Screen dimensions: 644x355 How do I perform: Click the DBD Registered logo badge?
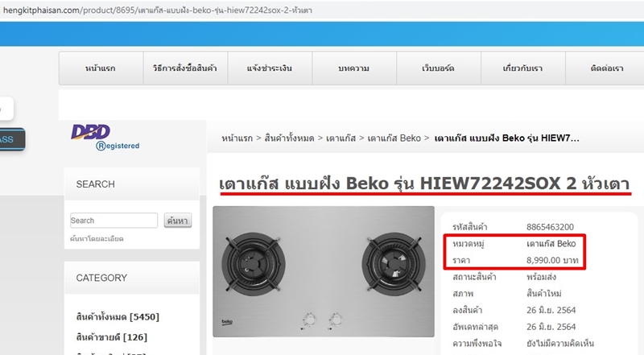coord(105,137)
